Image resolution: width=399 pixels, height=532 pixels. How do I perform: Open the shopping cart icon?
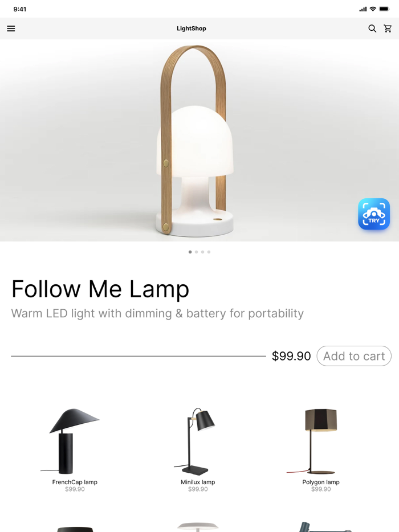point(388,28)
